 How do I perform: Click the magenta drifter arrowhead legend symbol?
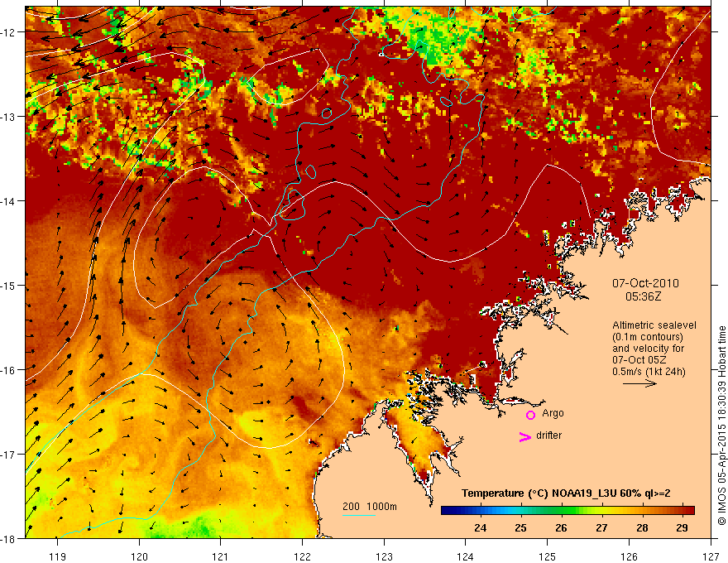525,436
